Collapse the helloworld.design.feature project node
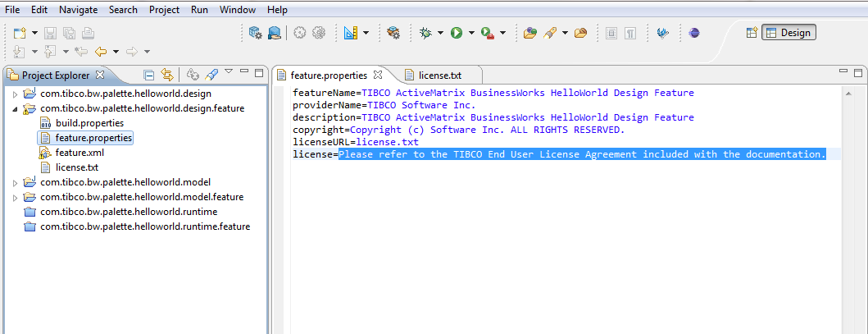 point(15,109)
